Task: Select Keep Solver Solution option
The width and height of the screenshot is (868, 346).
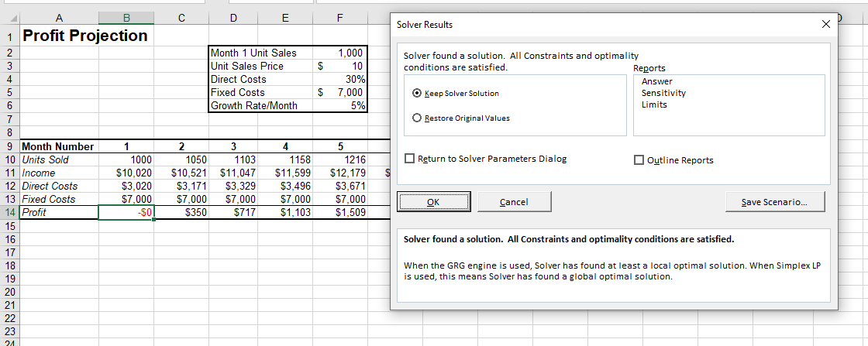Action: click(x=418, y=93)
